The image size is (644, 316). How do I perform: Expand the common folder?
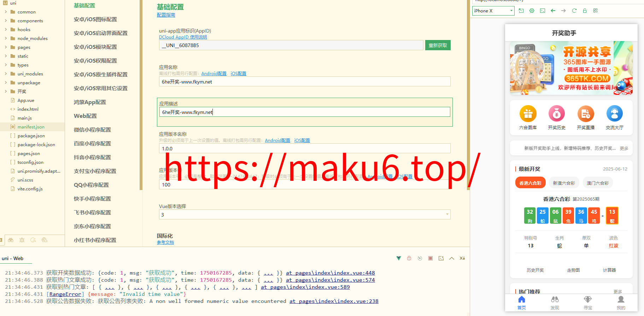(6, 12)
